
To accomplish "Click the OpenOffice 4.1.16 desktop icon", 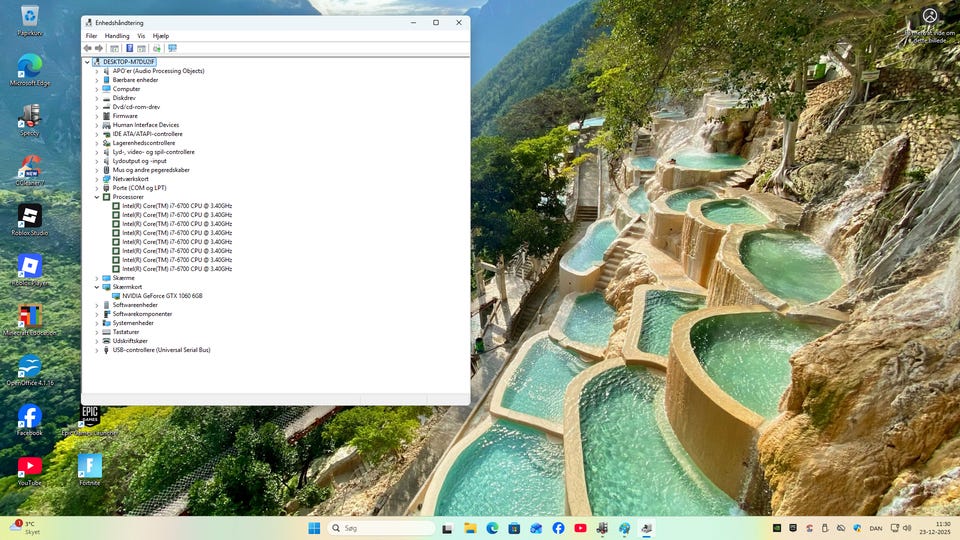I will coord(29,370).
